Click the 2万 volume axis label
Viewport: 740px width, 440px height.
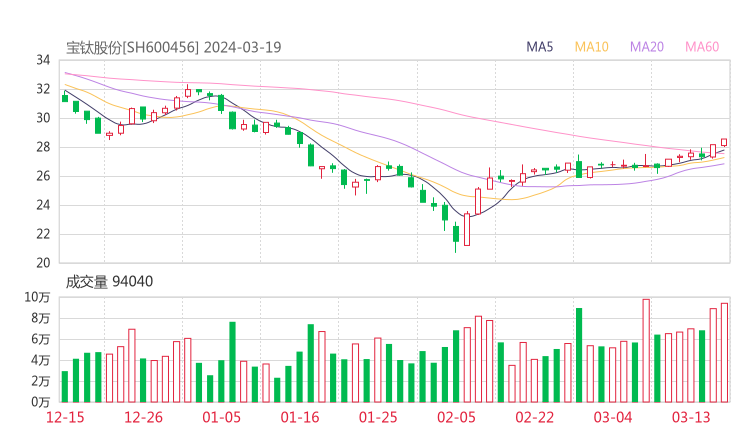click(x=41, y=381)
